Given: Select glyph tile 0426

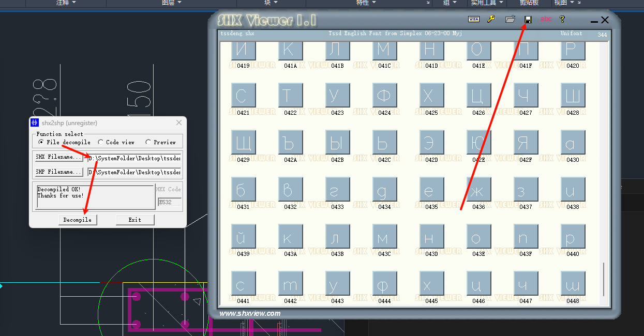Looking at the screenshot, I should click(478, 95).
